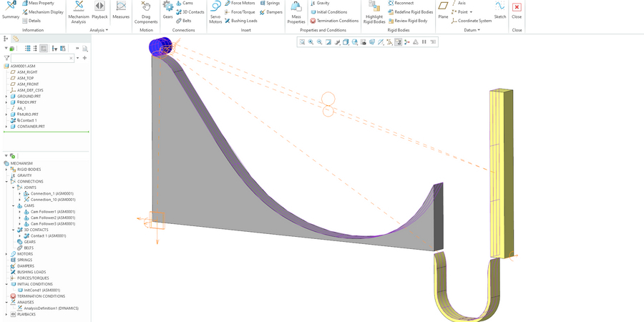Click the Redefine Rigid Bodies button
The image size is (644, 322).
(413, 12)
